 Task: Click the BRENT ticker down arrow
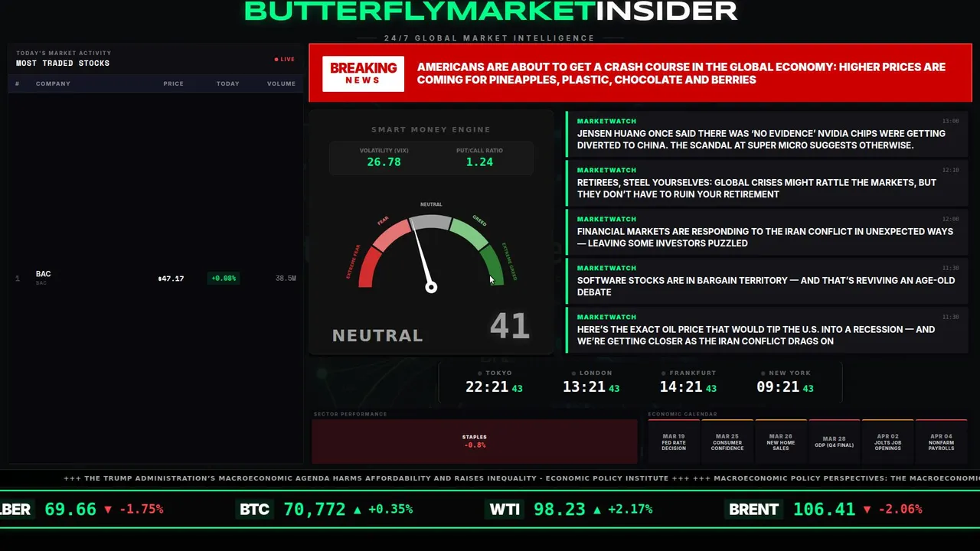pyautogui.click(x=867, y=509)
